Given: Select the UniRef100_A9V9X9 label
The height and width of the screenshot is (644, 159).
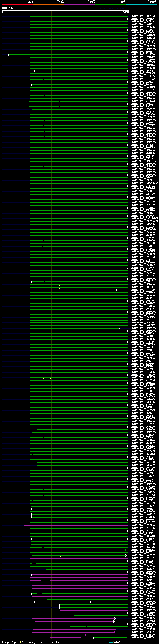Looking at the screenshot, I should pyautogui.click(x=143, y=109).
